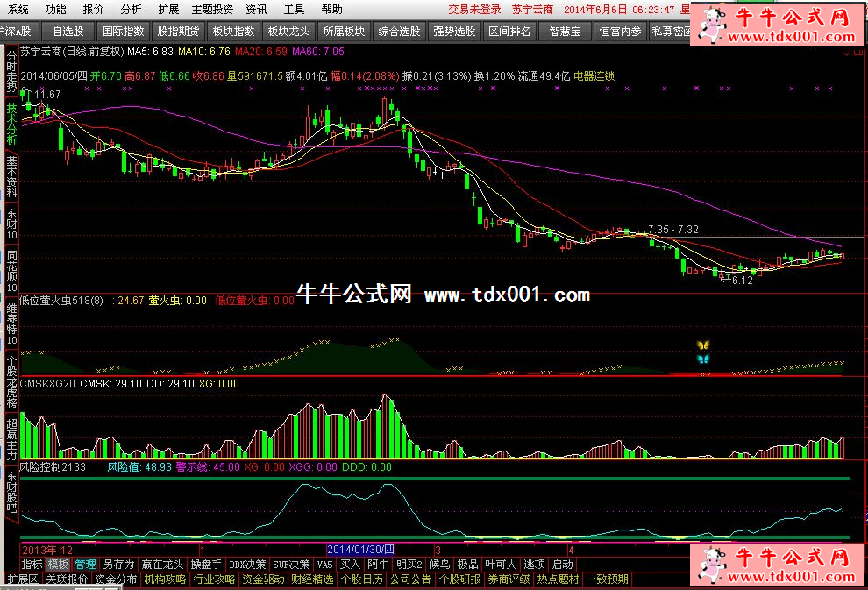Apply the DDX决策 template

click(x=247, y=565)
